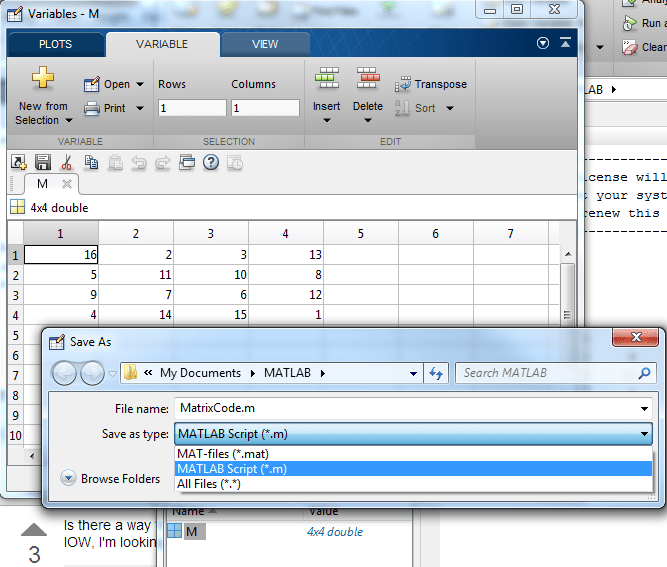
Task: Click My Documents in the path bar
Action: pos(200,373)
